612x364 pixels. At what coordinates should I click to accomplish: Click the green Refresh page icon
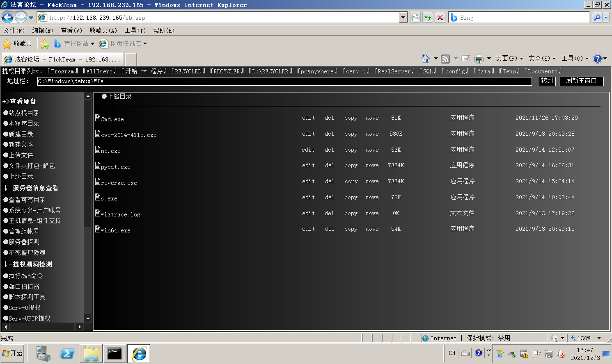[428, 17]
